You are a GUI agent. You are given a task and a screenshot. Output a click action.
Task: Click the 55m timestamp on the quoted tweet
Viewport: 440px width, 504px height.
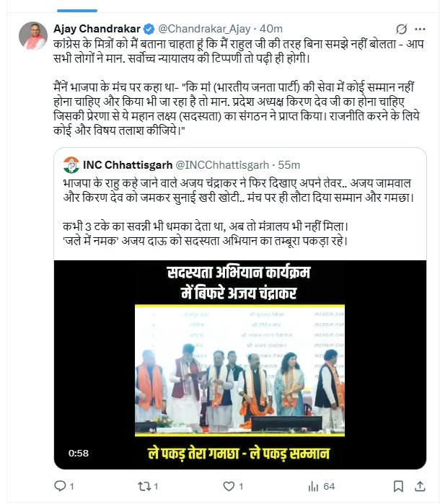(289, 165)
